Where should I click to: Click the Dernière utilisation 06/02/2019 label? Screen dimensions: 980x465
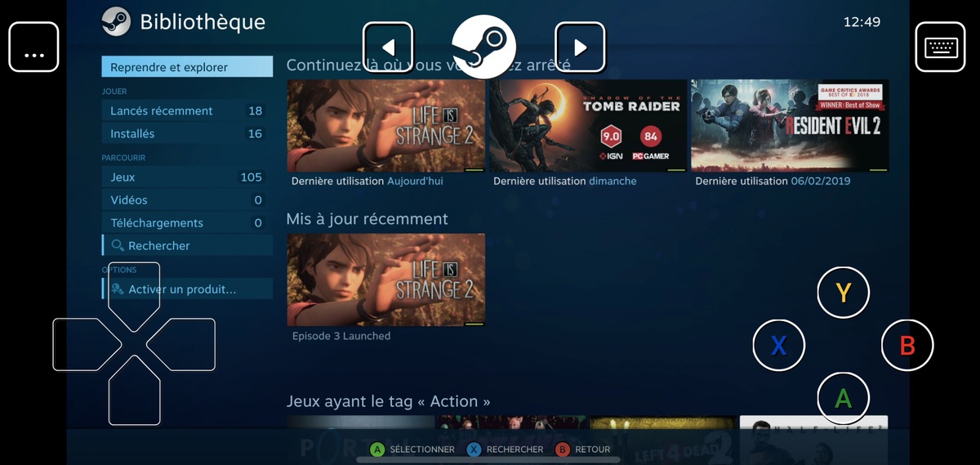click(773, 181)
